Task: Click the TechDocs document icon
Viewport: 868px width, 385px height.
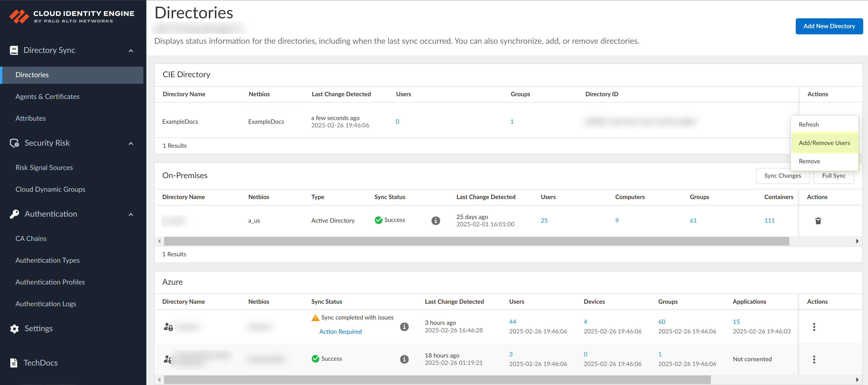Action: point(14,363)
